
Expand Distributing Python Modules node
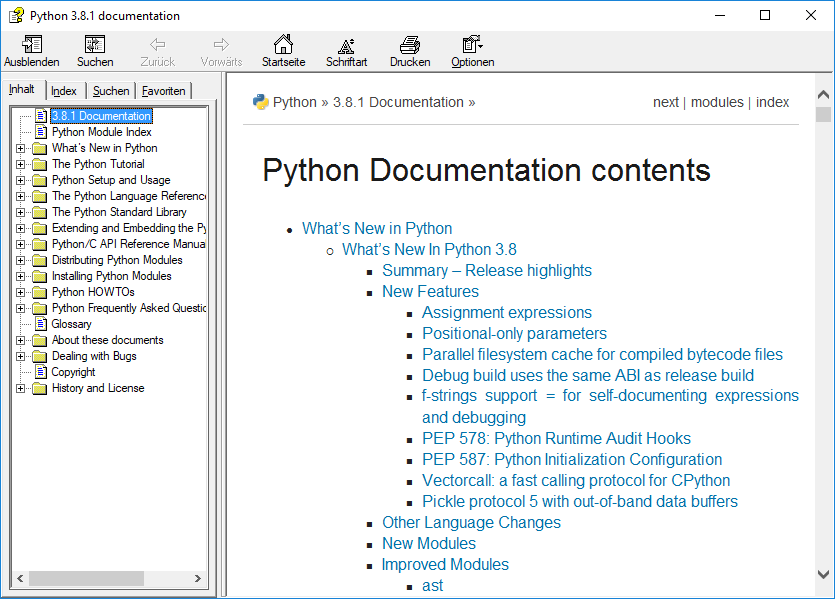pos(20,260)
